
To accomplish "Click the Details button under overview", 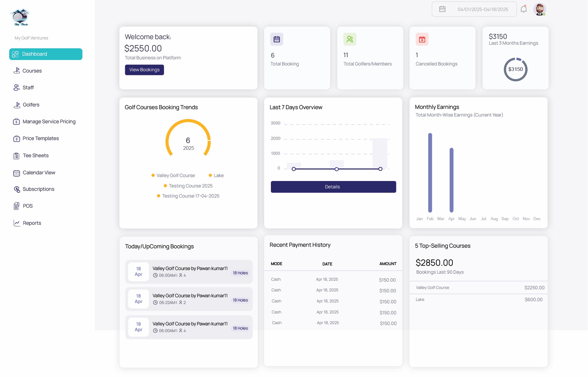I will pyautogui.click(x=333, y=187).
